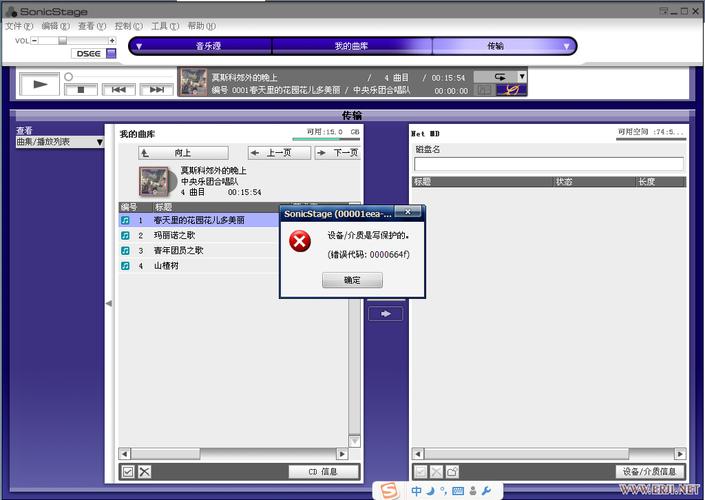Open 文件 menu
This screenshot has width=705, height=500.
tap(19, 26)
